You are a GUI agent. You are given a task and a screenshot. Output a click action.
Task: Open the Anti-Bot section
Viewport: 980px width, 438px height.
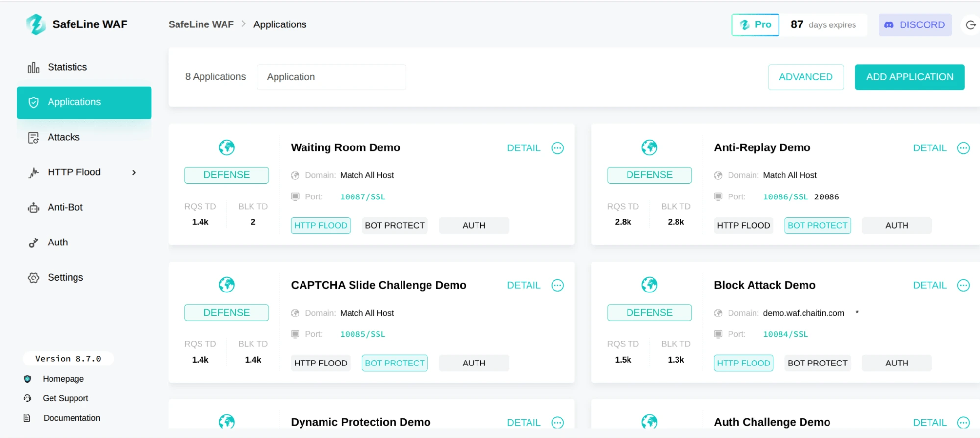(84, 207)
